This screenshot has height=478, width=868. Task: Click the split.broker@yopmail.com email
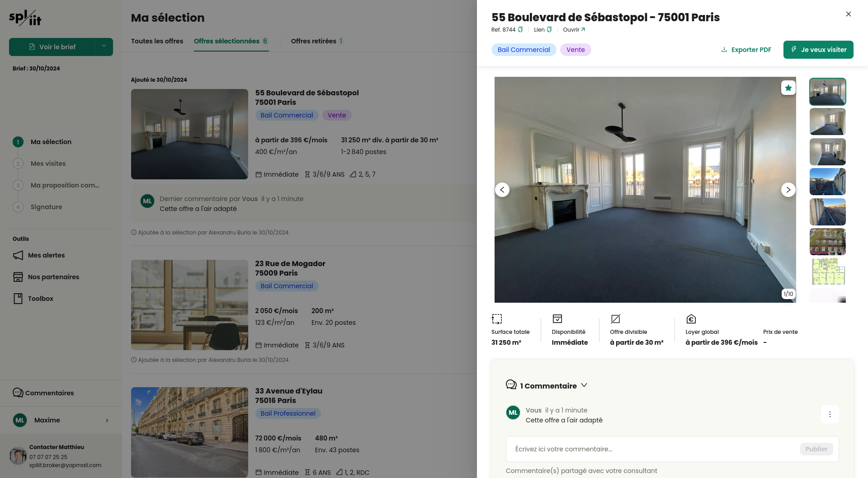click(66, 465)
